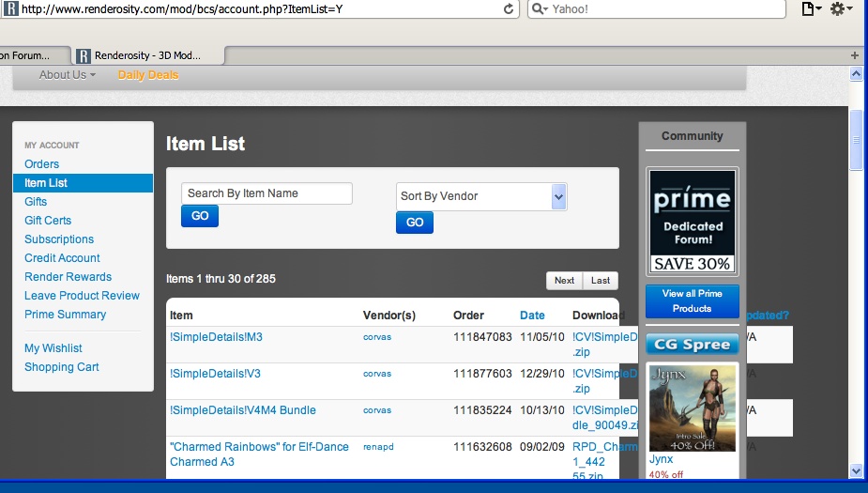Open vendor corvas in the !SimpleDetails!M3 row
The image size is (868, 493).
tap(377, 337)
